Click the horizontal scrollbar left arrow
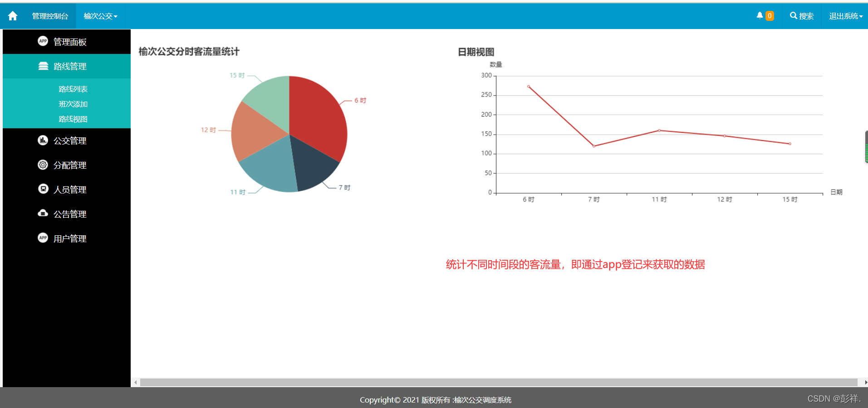This screenshot has width=868, height=408. coord(135,382)
